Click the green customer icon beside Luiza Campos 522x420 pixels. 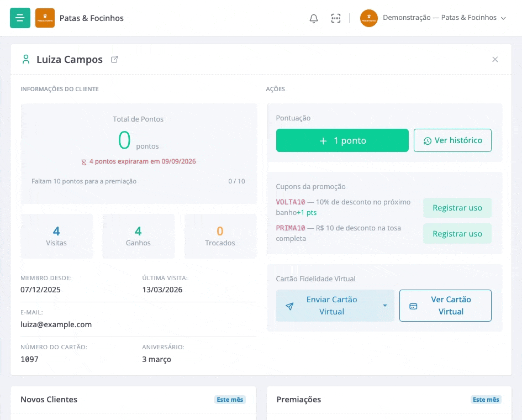(26, 59)
